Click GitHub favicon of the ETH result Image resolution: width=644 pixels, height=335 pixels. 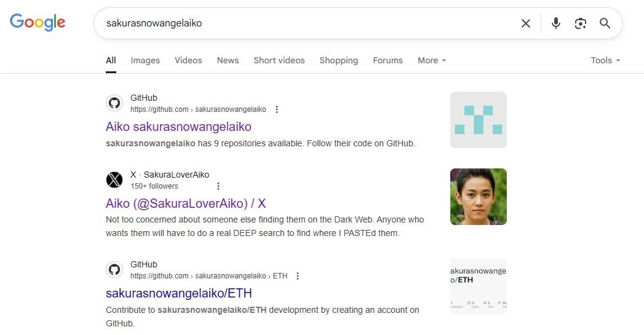pyautogui.click(x=114, y=270)
